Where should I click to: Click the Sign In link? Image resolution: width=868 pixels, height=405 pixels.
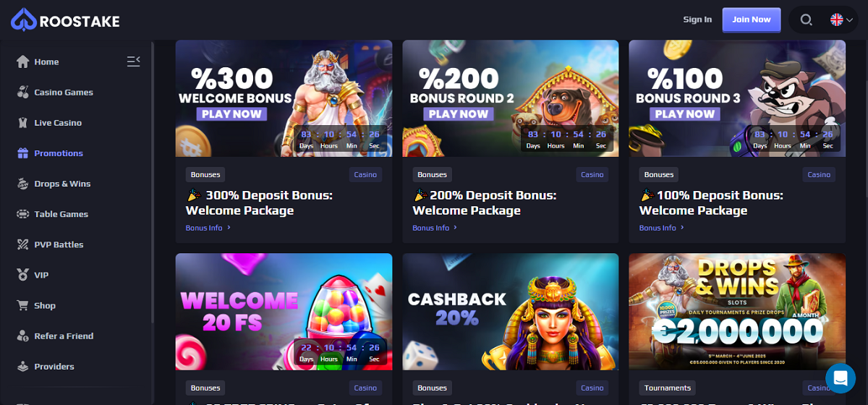(697, 20)
